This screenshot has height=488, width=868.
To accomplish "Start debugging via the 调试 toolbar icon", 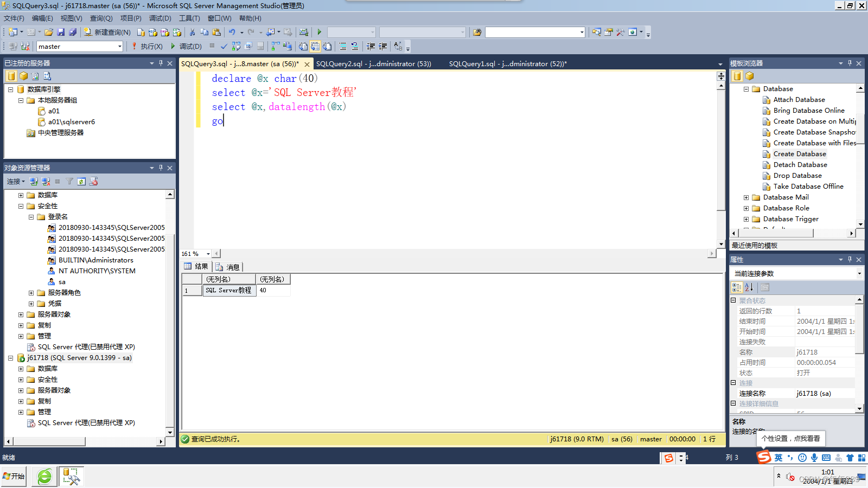I will pos(189,46).
